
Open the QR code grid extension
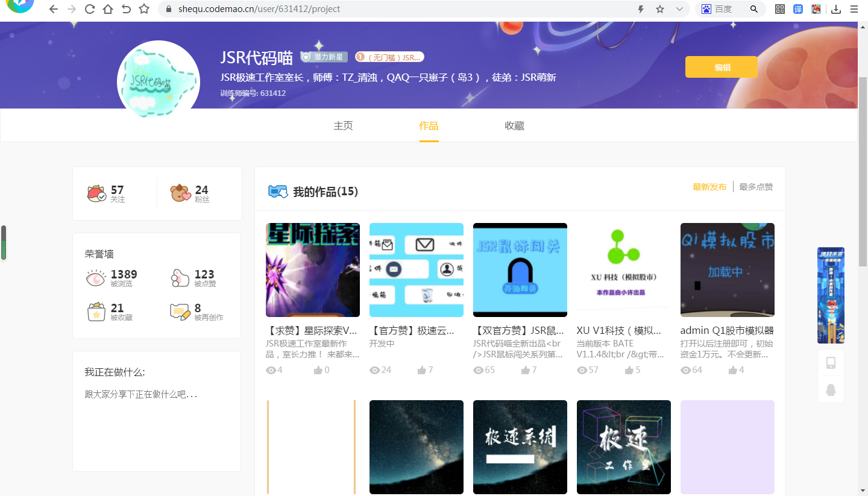tap(780, 9)
